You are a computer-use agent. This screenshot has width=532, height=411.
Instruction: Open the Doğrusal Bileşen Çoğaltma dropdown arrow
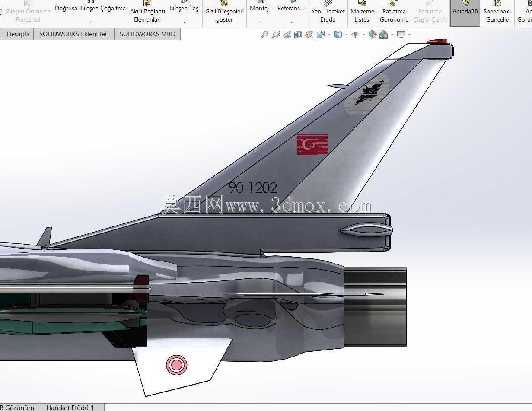[x=90, y=22]
